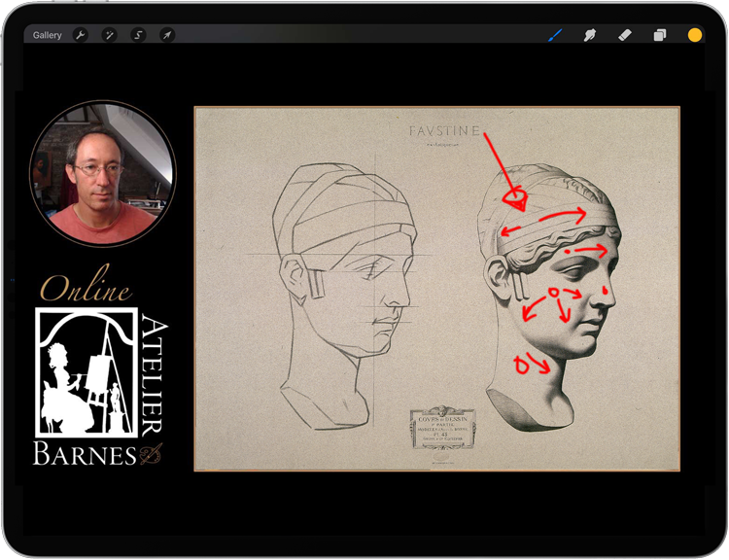
Task: Select the Smudge finger tool
Action: point(590,35)
